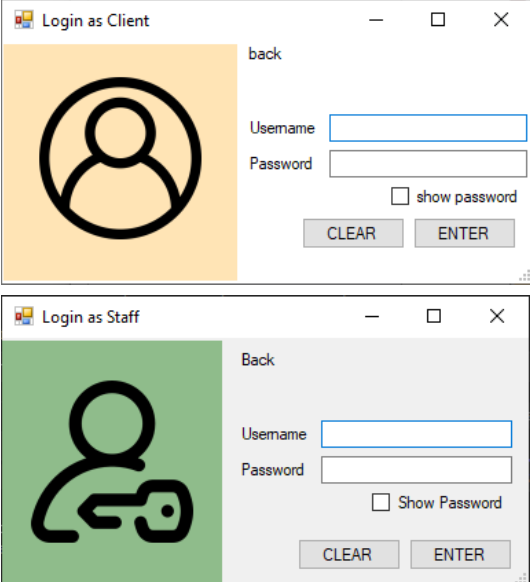The height and width of the screenshot is (582, 530).
Task: Maximize the Login as Staff window
Action: 434,317
